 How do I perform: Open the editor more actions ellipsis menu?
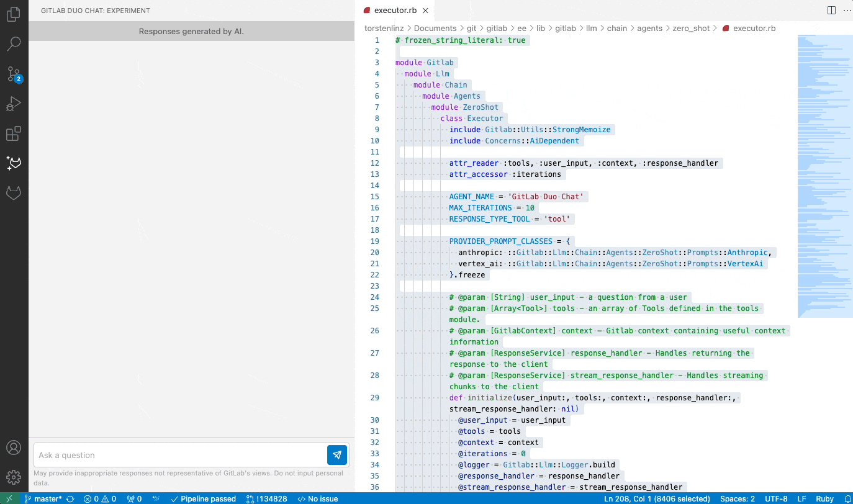pyautogui.click(x=847, y=10)
